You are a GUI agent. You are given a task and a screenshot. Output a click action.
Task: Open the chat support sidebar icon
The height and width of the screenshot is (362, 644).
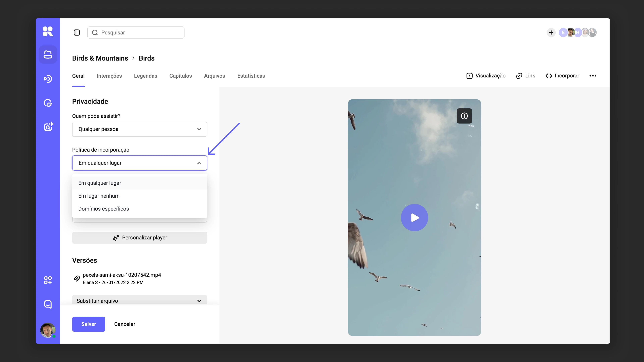click(x=48, y=304)
